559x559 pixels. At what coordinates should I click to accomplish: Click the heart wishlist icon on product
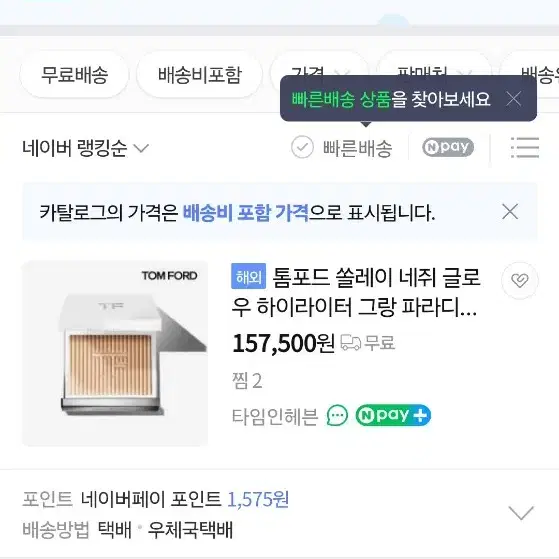(519, 281)
